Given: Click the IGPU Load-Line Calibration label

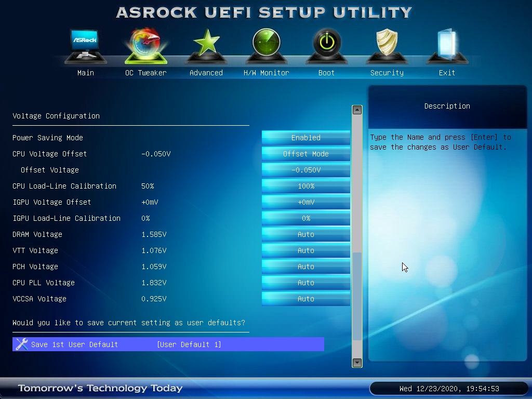Looking at the screenshot, I should [x=66, y=218].
